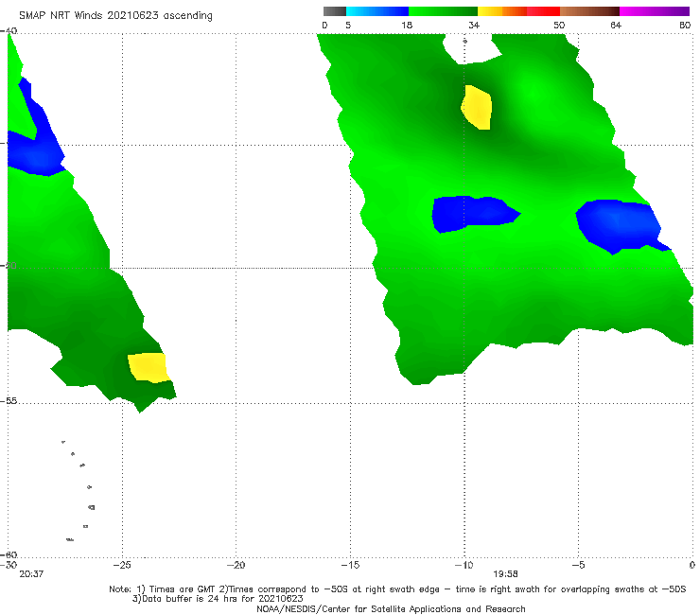Click the color bar label '50'

[559, 26]
